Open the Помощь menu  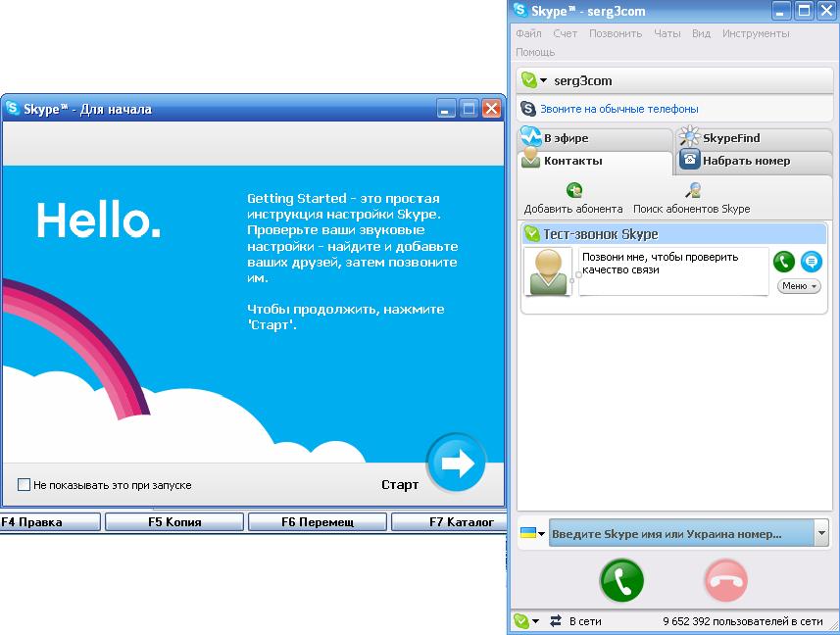[535, 52]
